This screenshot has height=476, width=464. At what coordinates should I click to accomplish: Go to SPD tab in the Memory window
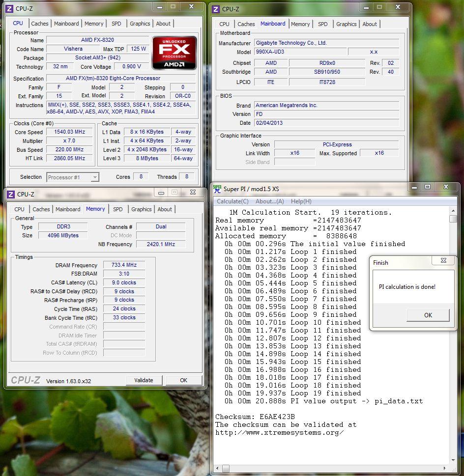118,209
